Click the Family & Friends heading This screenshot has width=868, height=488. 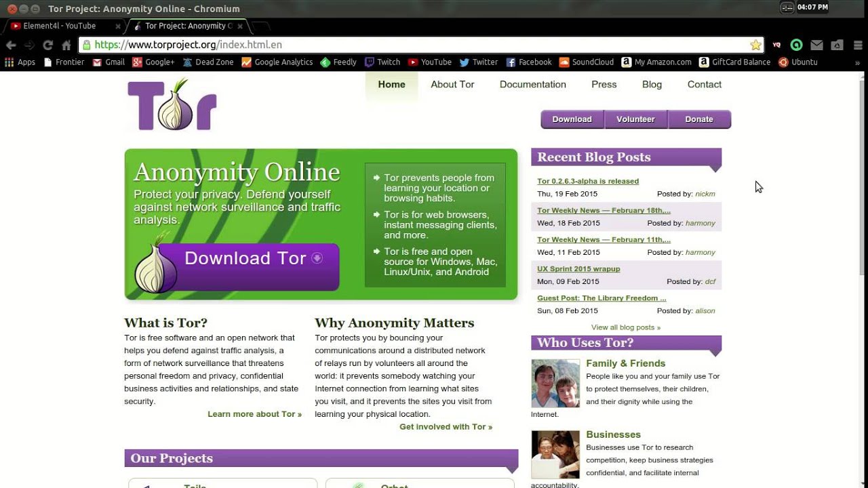[625, 363]
